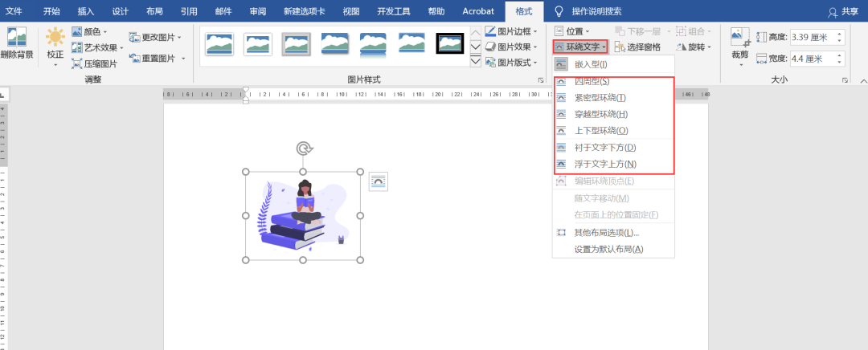This screenshot has height=350, width=868.
Task: Open the 图片版式 picture layout menu
Action: [511, 63]
